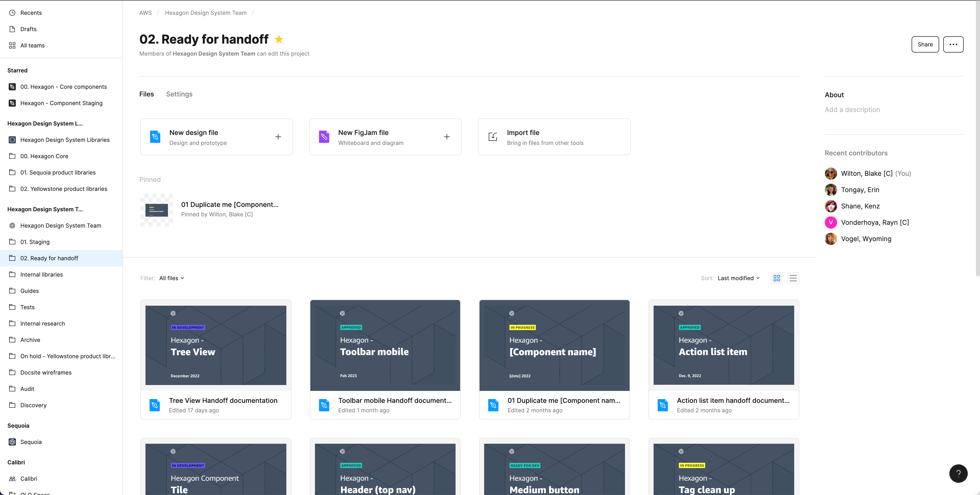Click Add a description field
The height and width of the screenshot is (495, 980).
pyautogui.click(x=852, y=109)
